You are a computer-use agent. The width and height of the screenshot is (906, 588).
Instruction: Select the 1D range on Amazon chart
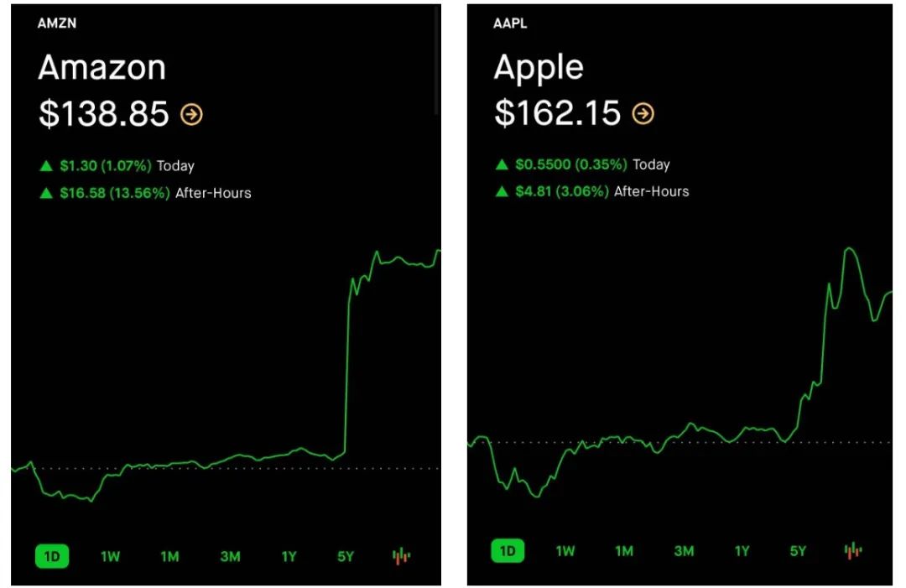click(52, 555)
